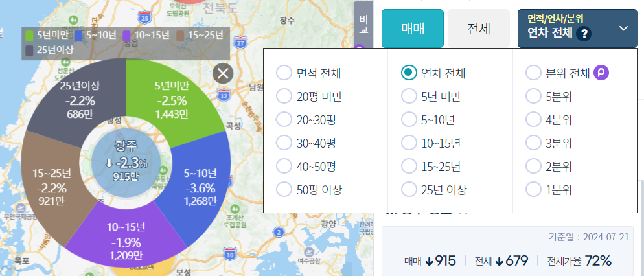Click the green 5년미만 legend swatch

point(29,36)
